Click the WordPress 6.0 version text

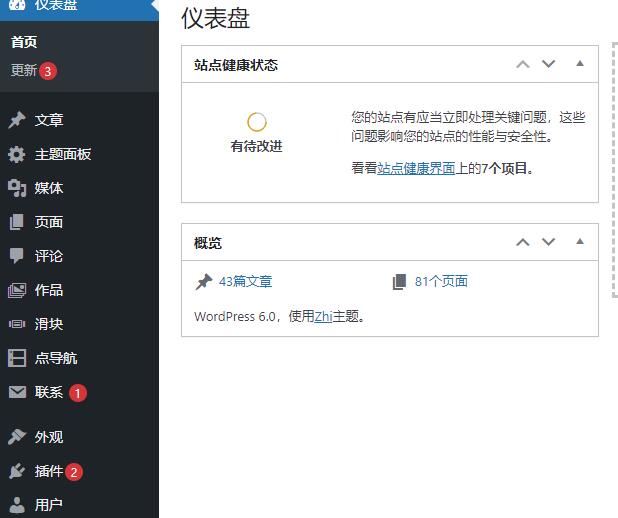pos(235,316)
